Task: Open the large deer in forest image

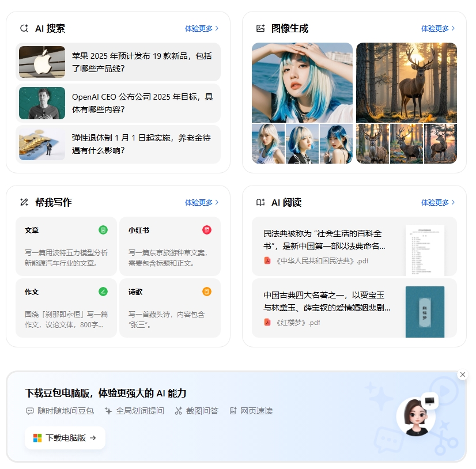Action: (x=406, y=82)
